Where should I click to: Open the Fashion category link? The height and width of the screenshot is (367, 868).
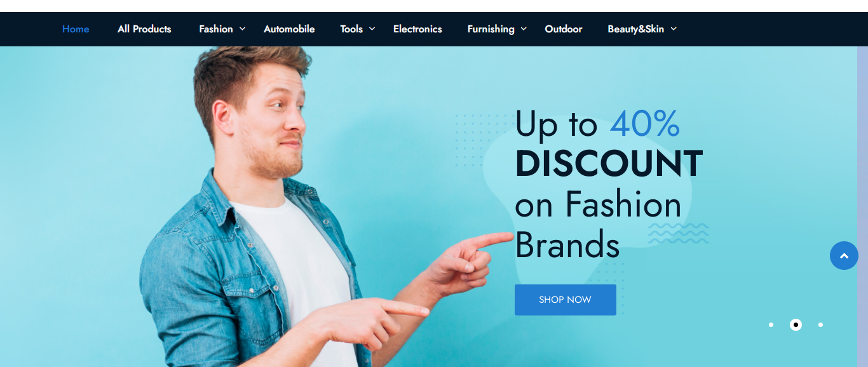coord(216,29)
